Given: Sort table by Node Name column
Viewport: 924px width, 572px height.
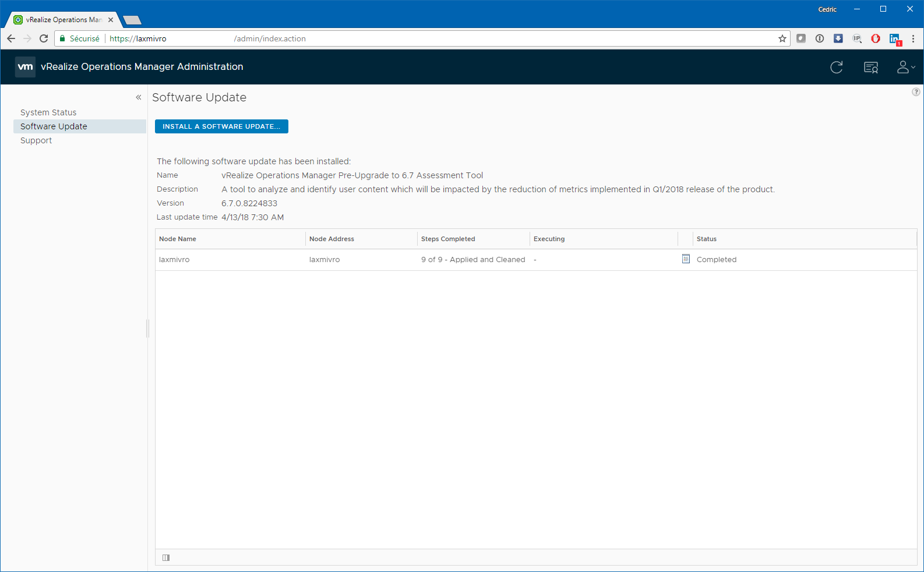Looking at the screenshot, I should point(178,239).
